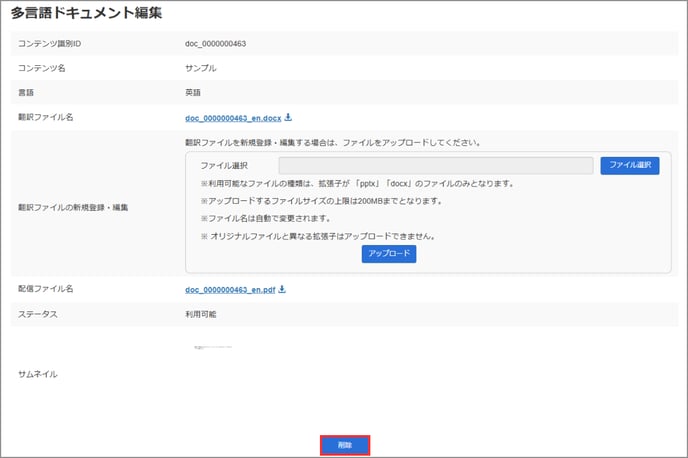Image resolution: width=688 pixels, height=458 pixels.
Task: Click the サンプル content name value
Action: (201, 68)
